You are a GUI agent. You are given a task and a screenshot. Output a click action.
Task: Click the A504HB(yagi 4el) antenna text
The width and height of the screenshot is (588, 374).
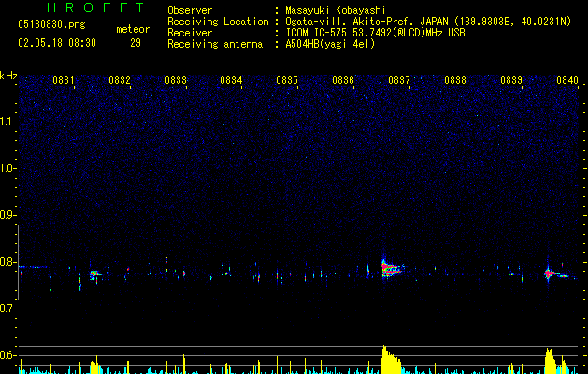[330, 44]
